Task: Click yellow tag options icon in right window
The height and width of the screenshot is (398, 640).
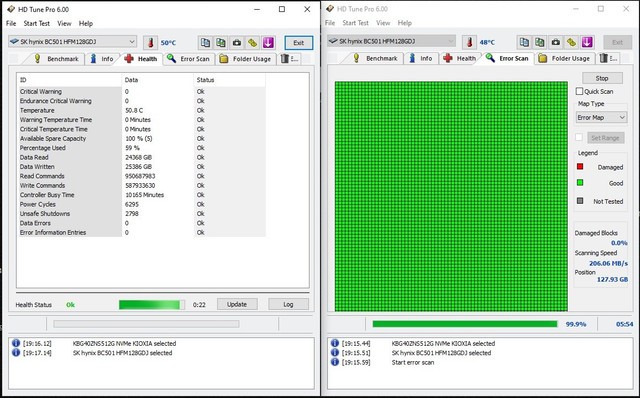Action: pyautogui.click(x=571, y=42)
